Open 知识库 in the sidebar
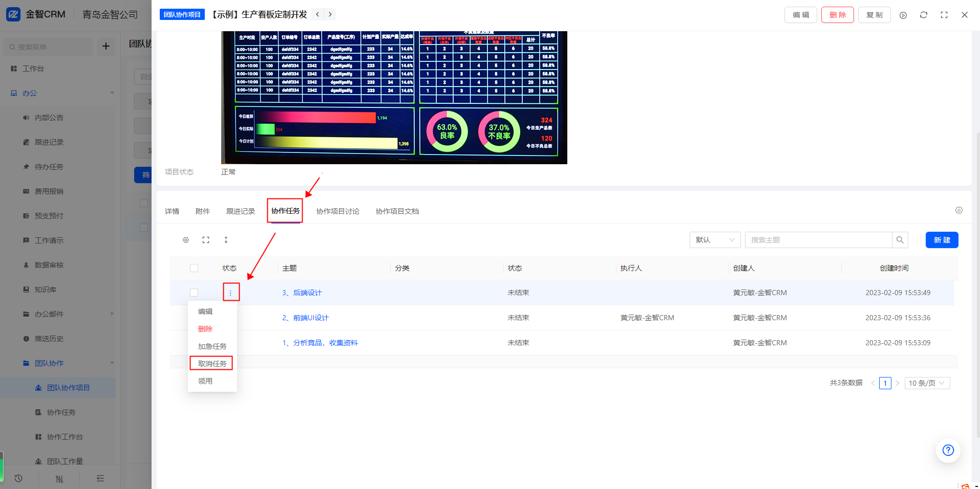 [46, 290]
